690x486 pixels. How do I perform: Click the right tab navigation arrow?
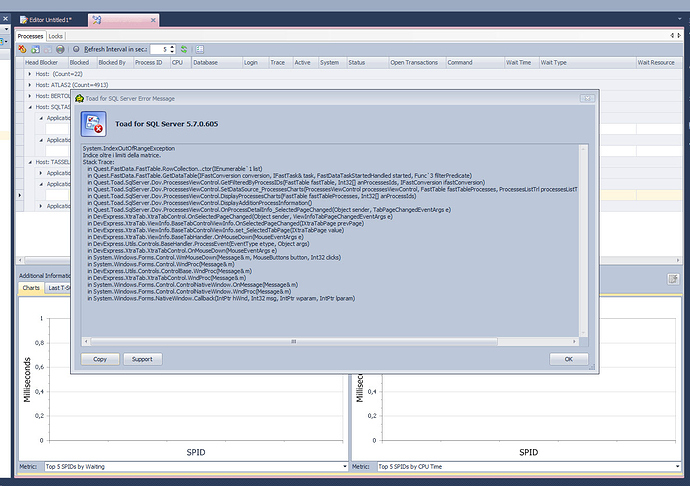pos(679,35)
